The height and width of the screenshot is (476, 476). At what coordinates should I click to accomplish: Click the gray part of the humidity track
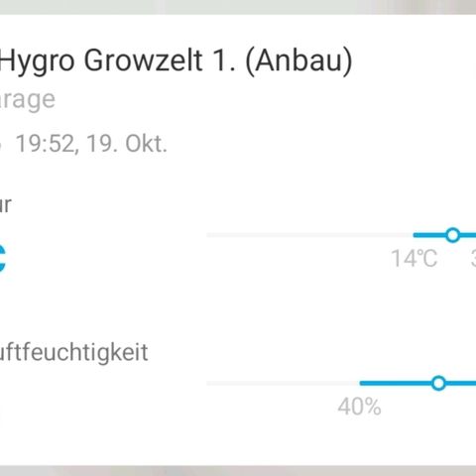point(284,383)
